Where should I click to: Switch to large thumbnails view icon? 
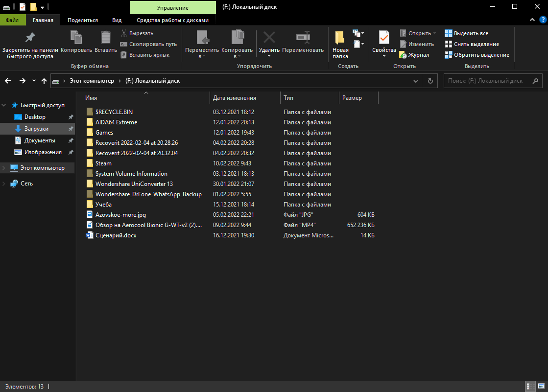click(541, 386)
